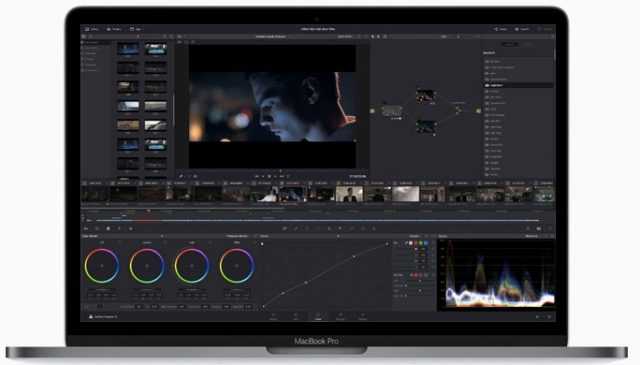Select the first corrector node in graph
640x365 pixels.
pyautogui.click(x=392, y=111)
